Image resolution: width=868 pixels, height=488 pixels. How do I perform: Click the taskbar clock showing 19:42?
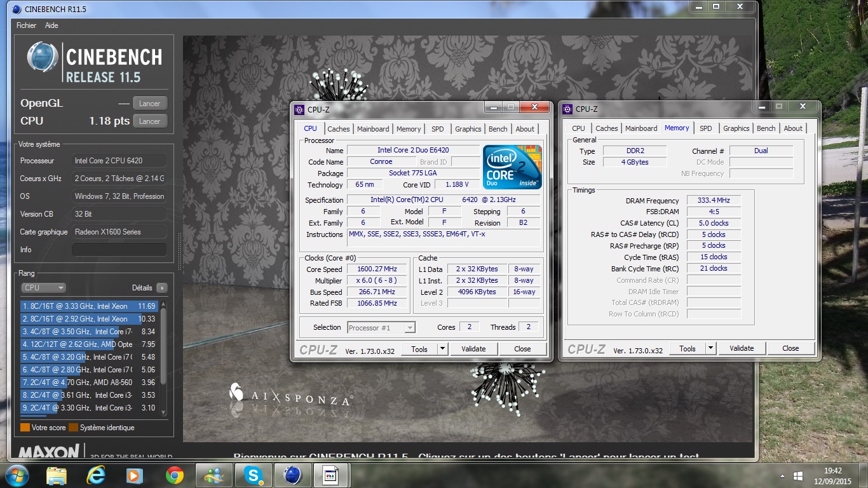click(x=832, y=471)
